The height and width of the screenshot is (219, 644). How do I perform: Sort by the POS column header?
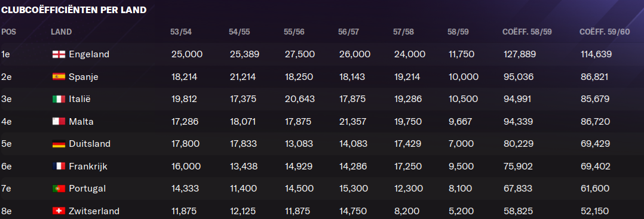click(8, 32)
